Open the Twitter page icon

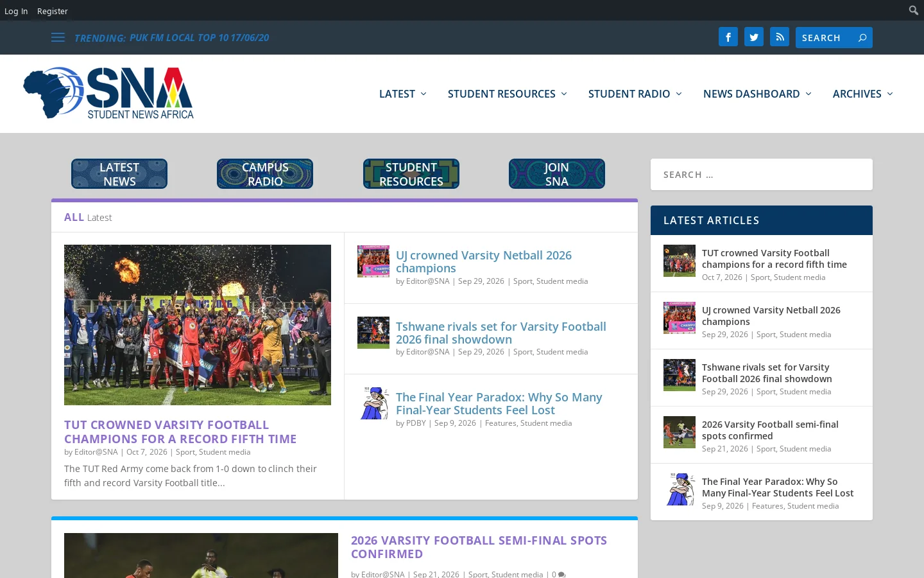click(x=754, y=37)
